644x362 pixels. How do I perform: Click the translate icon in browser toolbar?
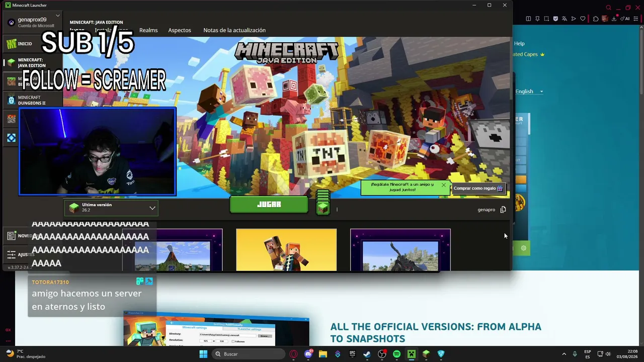[x=565, y=19]
